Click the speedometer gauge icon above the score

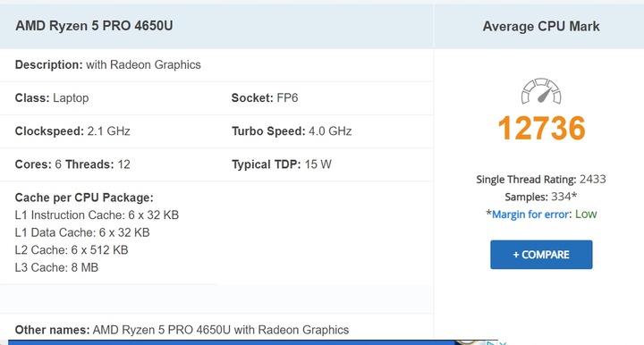pyautogui.click(x=541, y=91)
